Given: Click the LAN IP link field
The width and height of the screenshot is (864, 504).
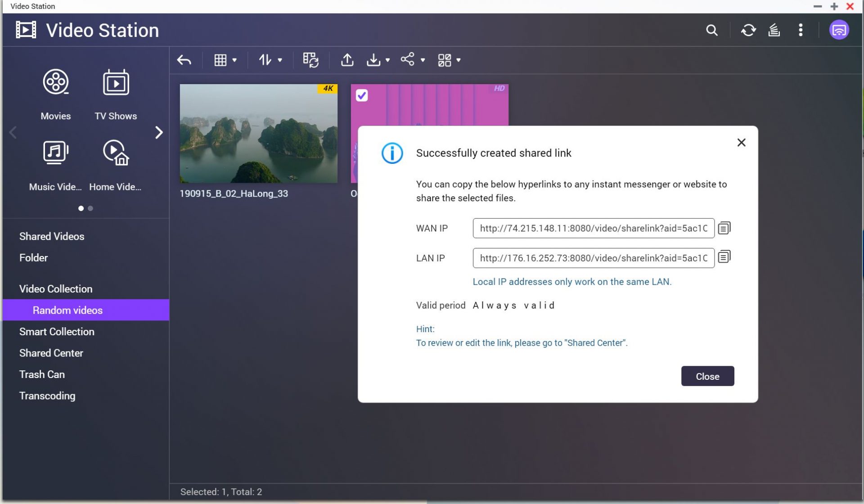Looking at the screenshot, I should [x=593, y=258].
